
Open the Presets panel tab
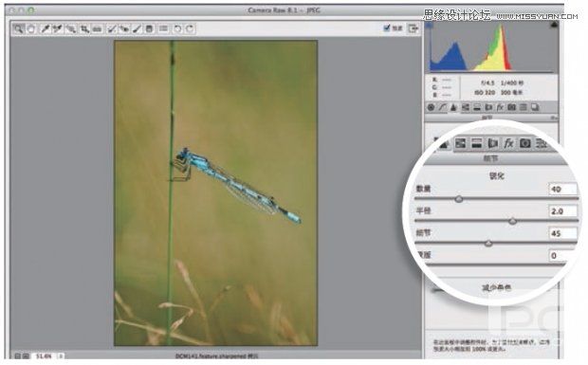click(524, 107)
